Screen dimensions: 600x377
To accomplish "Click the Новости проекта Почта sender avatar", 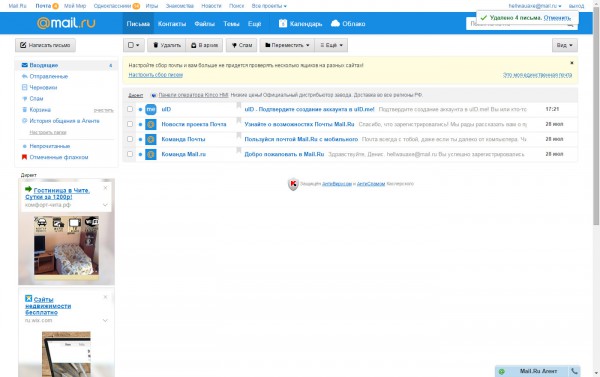I will (x=151, y=124).
